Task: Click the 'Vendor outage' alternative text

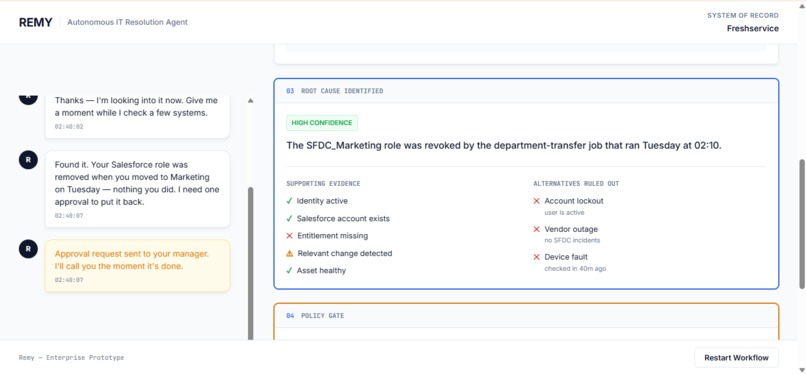Action: point(571,229)
